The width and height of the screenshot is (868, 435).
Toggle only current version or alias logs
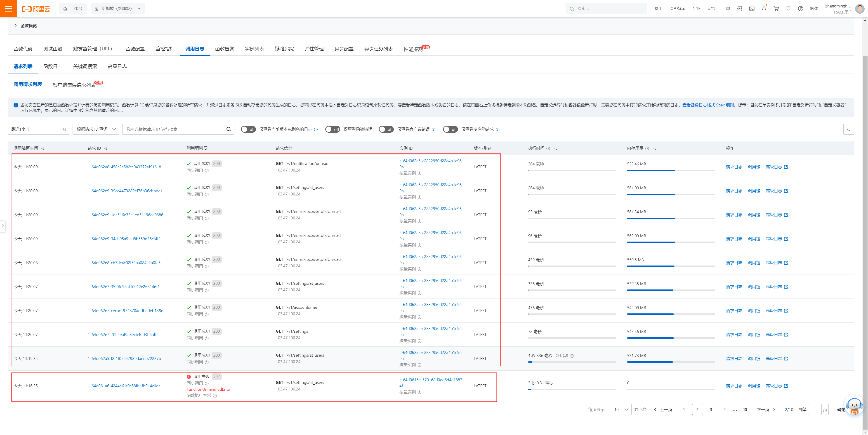[x=248, y=129]
